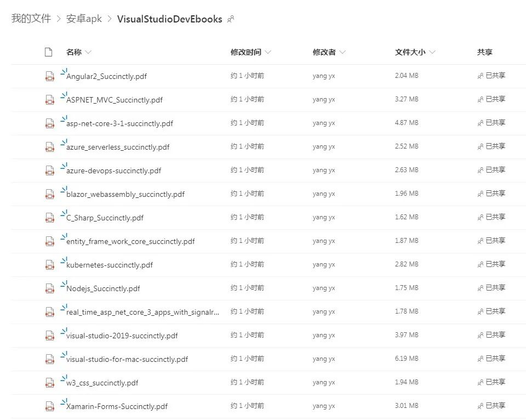Click PDF icon for Angular2_Succinctly.pdf
This screenshot has height=420, width=526.
click(50, 76)
